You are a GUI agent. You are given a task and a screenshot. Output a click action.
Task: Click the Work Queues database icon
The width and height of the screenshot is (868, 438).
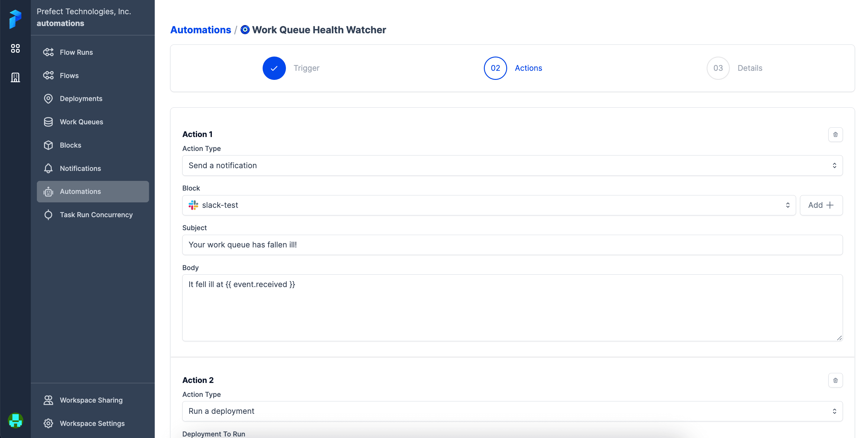(x=48, y=122)
